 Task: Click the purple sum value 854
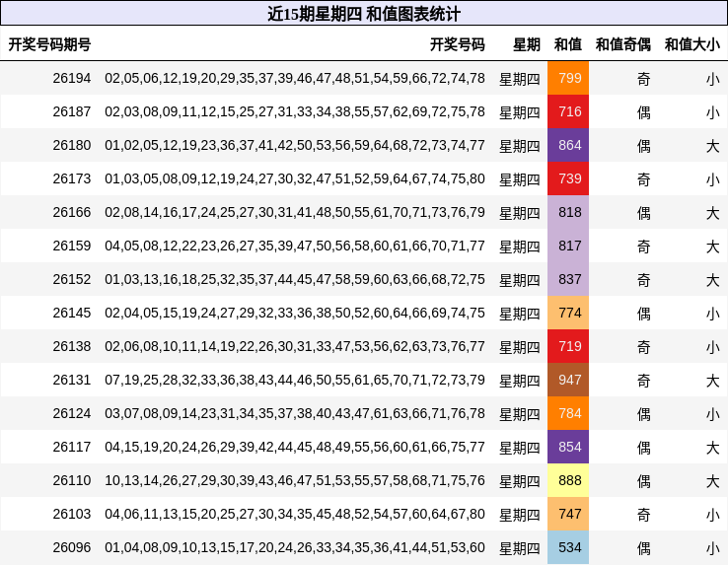[568, 447]
